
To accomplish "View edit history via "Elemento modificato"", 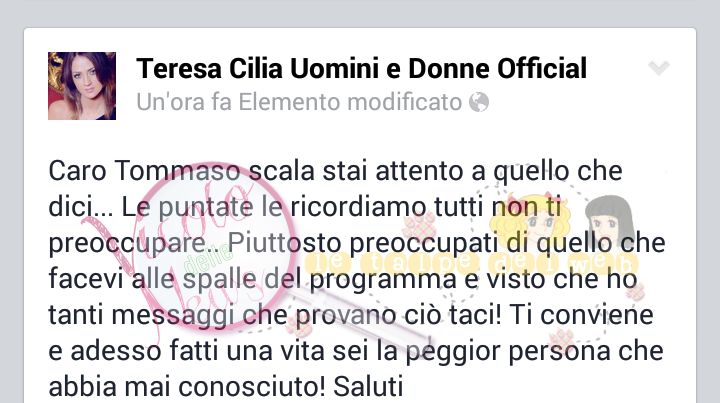I will (350, 102).
